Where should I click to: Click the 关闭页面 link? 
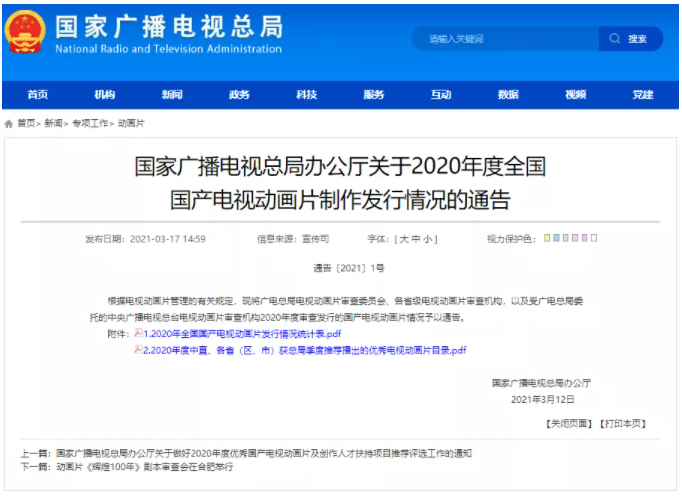pyautogui.click(x=568, y=424)
